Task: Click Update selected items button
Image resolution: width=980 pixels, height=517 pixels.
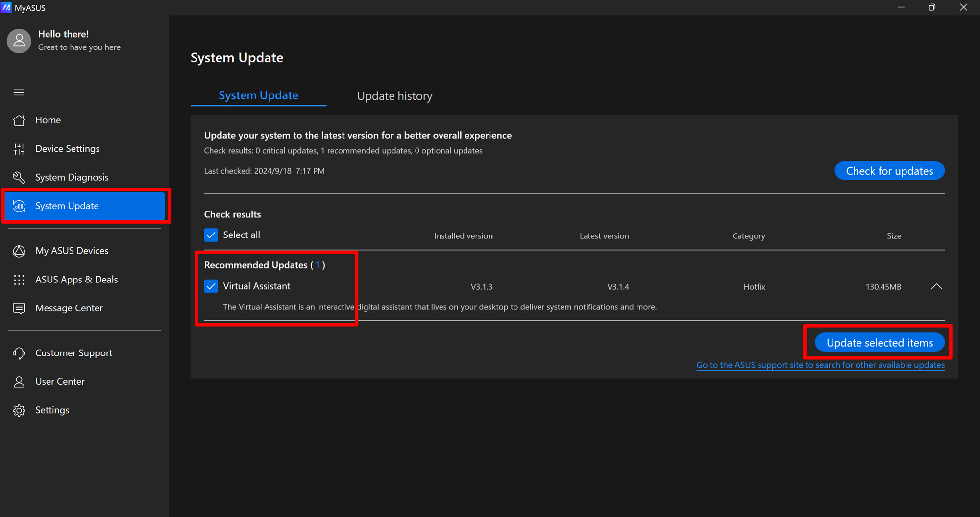Action: click(880, 343)
